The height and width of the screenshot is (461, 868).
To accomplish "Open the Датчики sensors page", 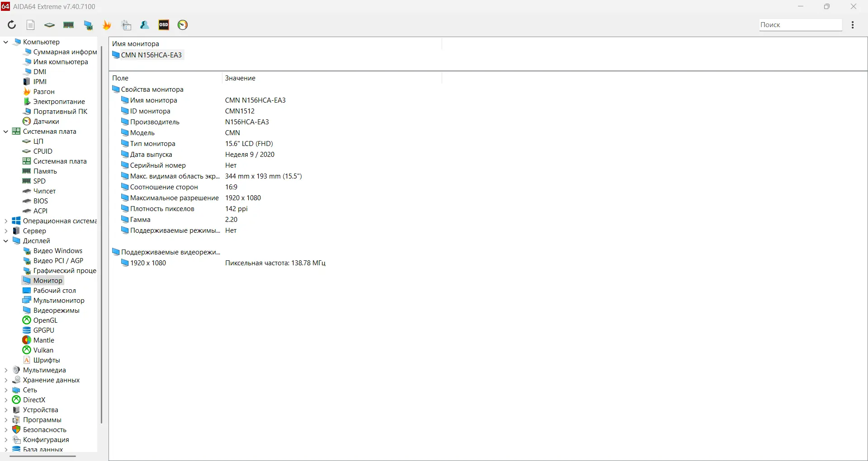I will pos(41,122).
